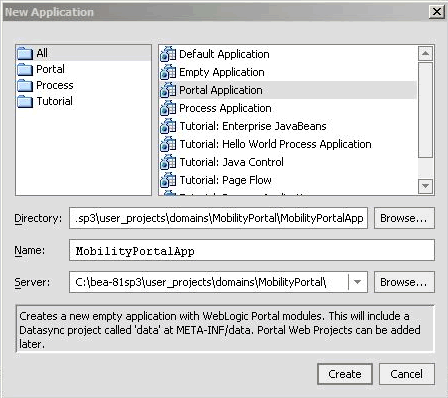
Task: Click the Cancel button
Action: (407, 374)
